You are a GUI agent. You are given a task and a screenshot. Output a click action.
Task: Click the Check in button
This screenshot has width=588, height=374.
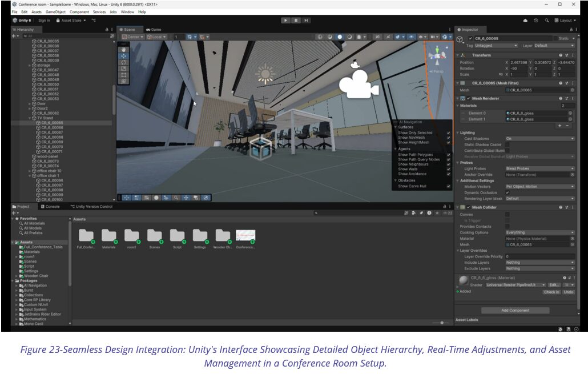coord(551,292)
